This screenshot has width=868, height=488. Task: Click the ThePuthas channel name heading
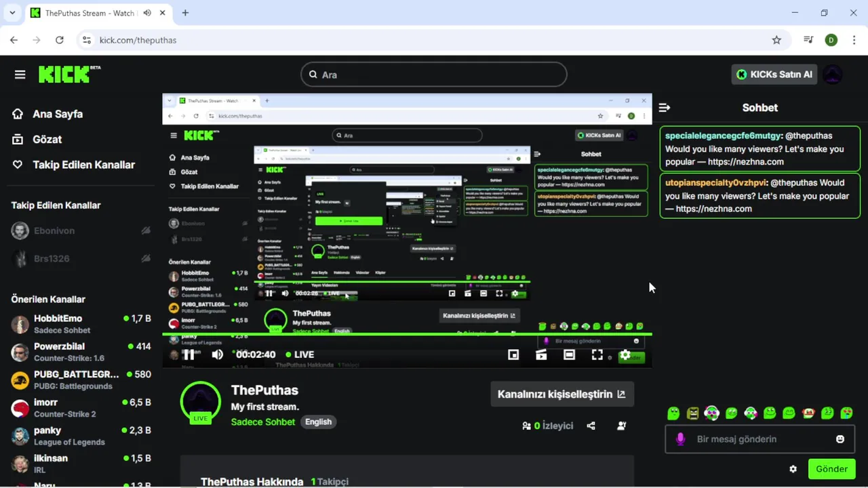(264, 390)
